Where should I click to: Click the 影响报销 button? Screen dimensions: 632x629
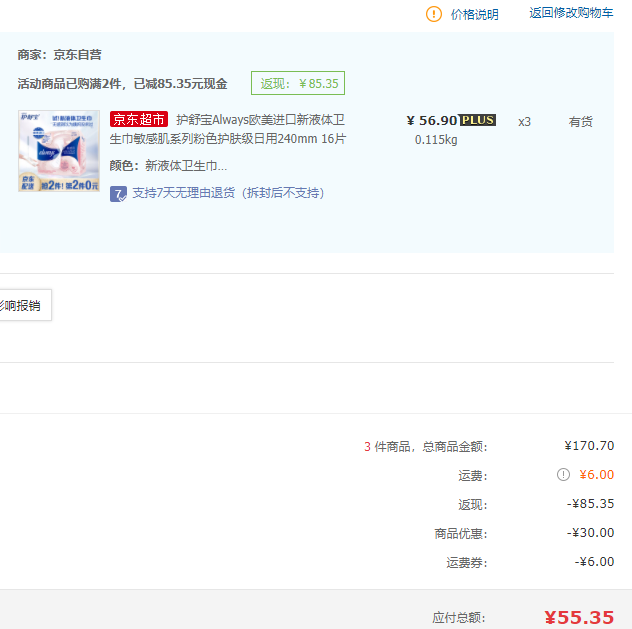pos(25,305)
